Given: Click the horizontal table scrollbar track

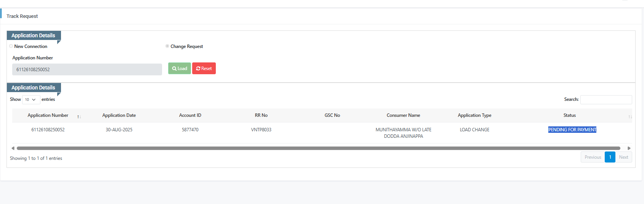Looking at the screenshot, I should pyautogui.click(x=318, y=148).
